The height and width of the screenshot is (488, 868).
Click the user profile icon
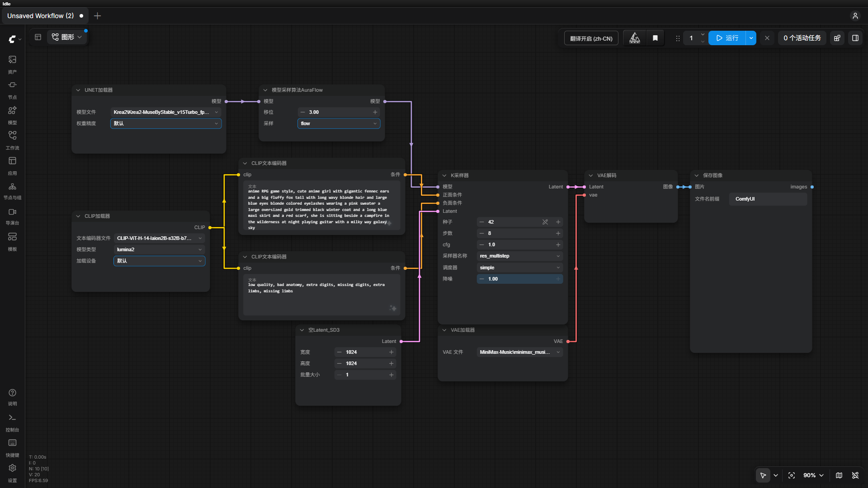coord(855,16)
